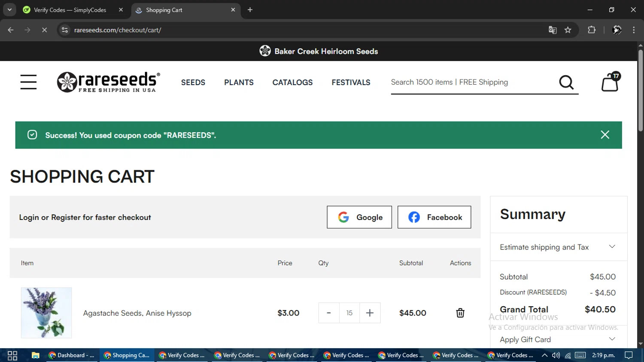Click the Search 1500 items field

coord(472,82)
